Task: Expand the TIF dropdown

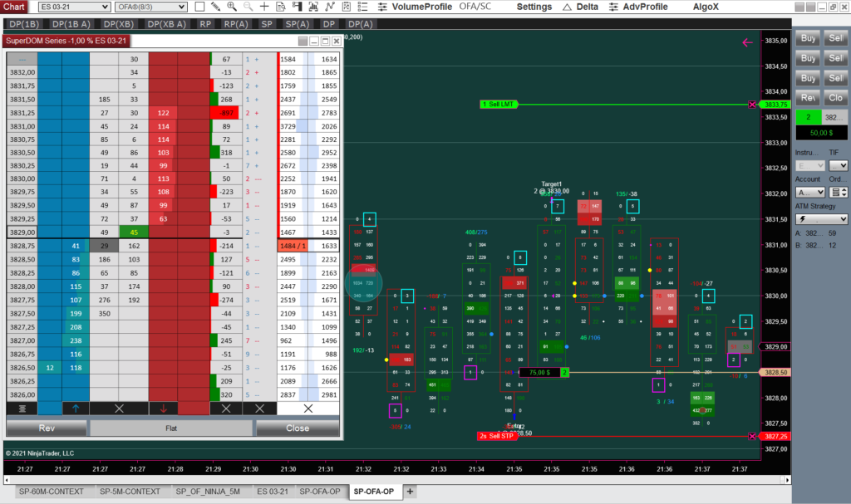Action: 838,165
